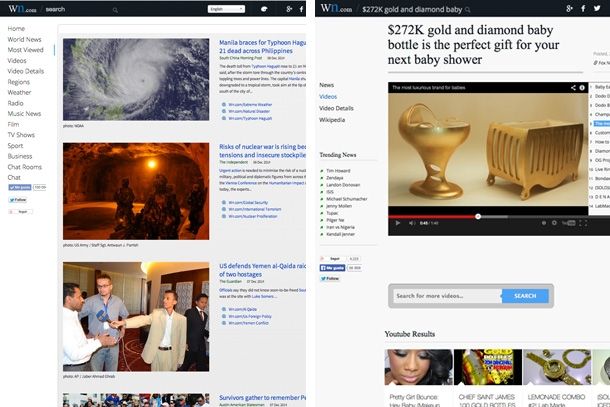Select Most Viewed in left sidebar

(x=26, y=50)
